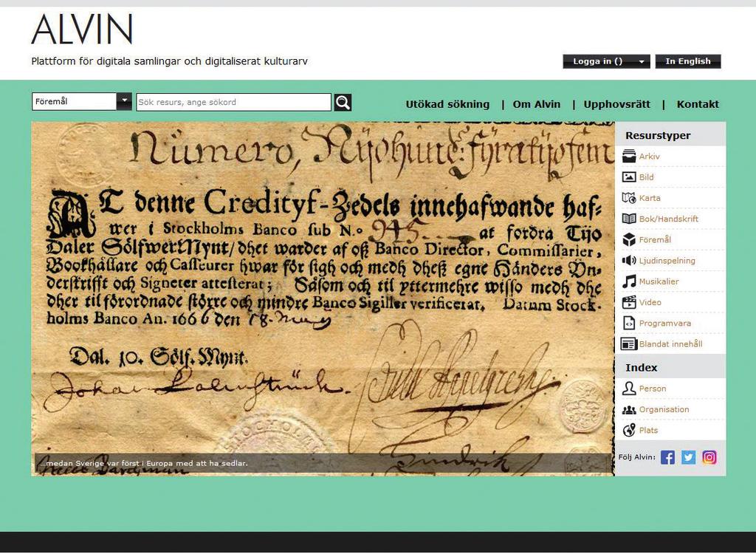The width and height of the screenshot is (756, 554).
Task: Follow the Föremål sidebar link
Action: click(656, 240)
